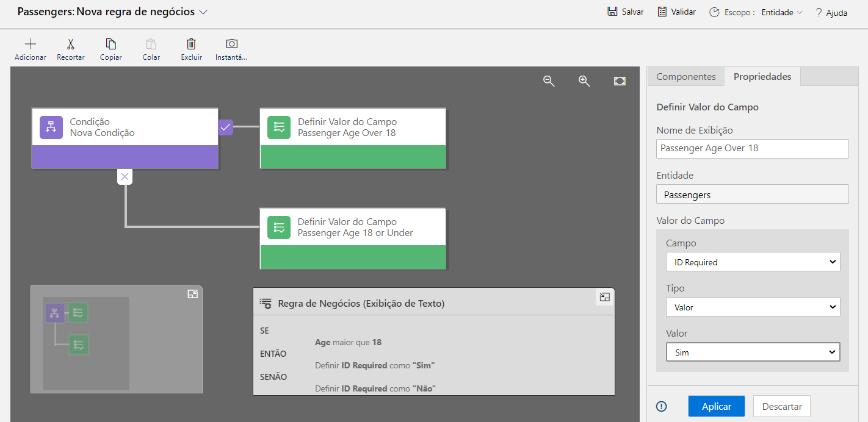Open the Valor Sim dropdown
Viewport: 868px width, 422px height.
[753, 352]
